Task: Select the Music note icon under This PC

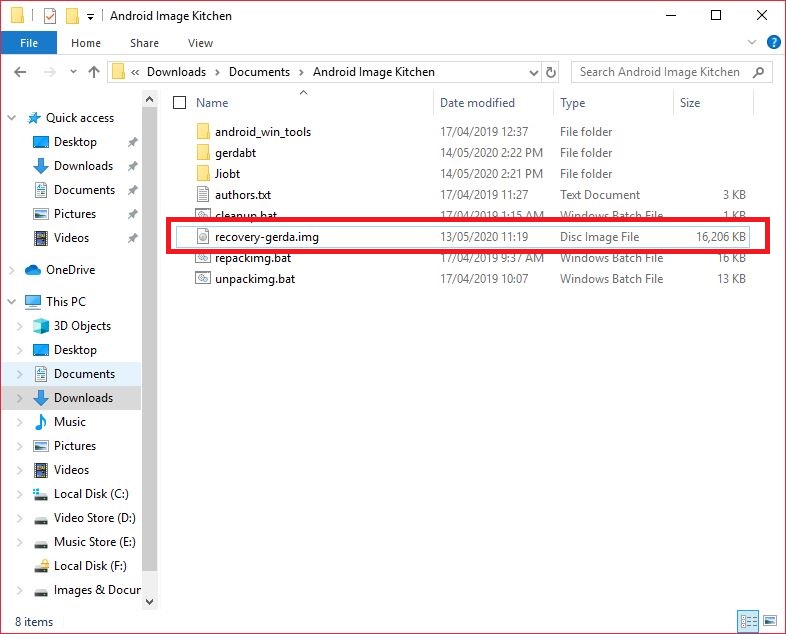Action: pyautogui.click(x=41, y=422)
